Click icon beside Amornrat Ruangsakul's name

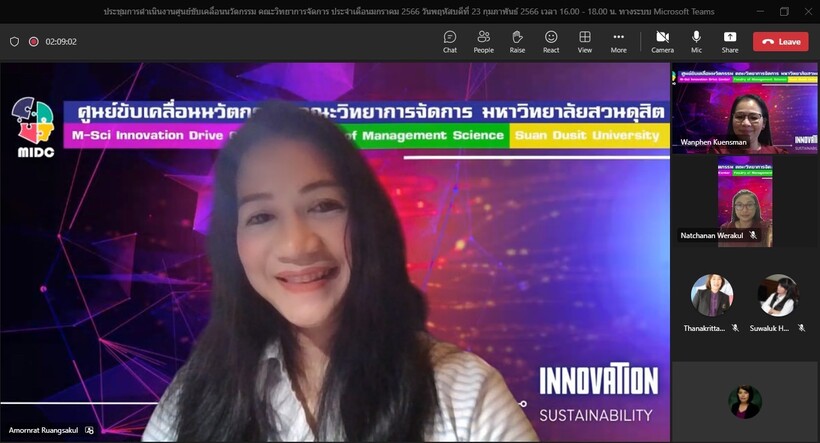pyautogui.click(x=89, y=430)
